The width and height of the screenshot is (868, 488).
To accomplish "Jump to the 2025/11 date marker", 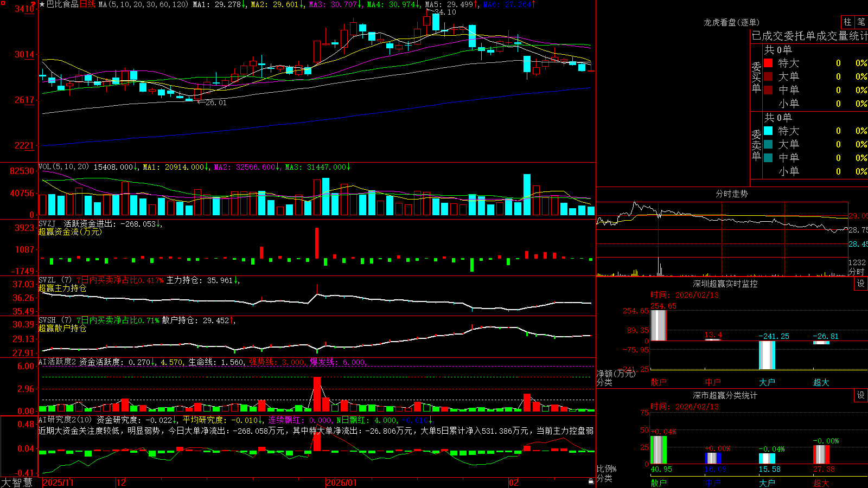I will (x=58, y=483).
